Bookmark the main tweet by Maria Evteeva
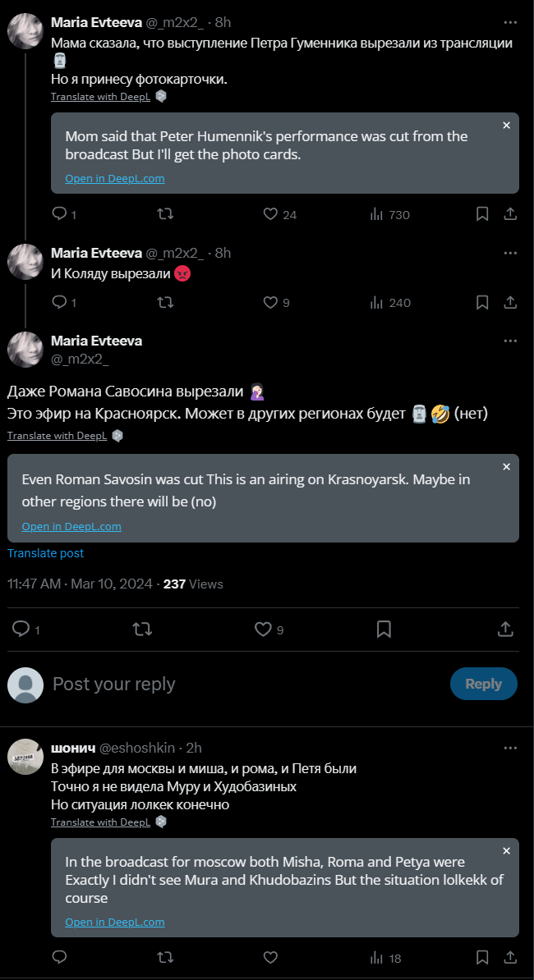The width and height of the screenshot is (534, 980). point(384,630)
